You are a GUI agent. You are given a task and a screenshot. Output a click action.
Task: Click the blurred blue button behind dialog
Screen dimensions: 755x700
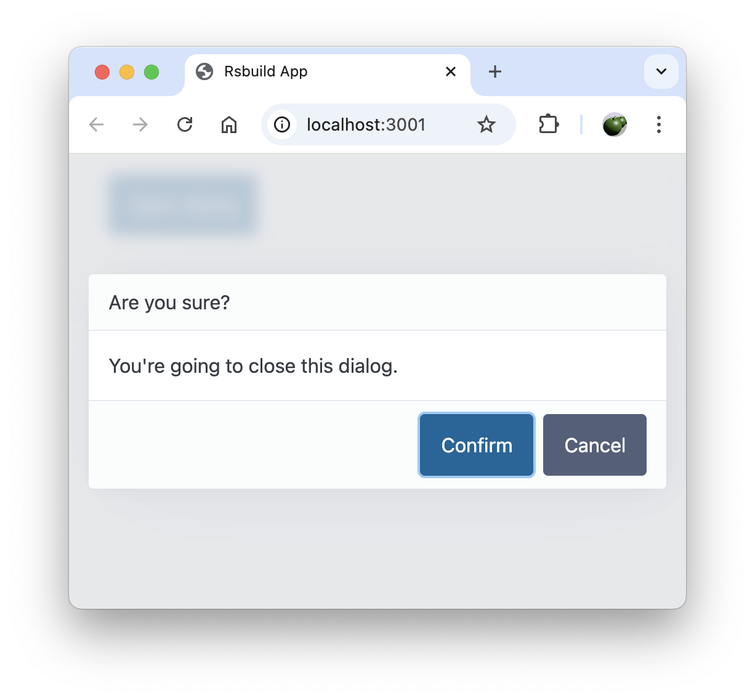click(183, 205)
